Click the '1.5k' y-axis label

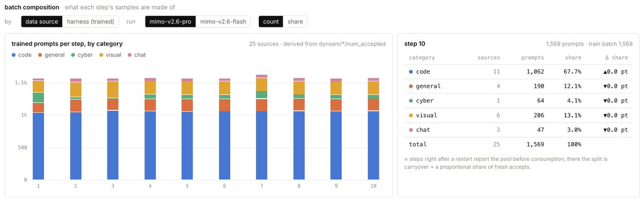[21, 83]
